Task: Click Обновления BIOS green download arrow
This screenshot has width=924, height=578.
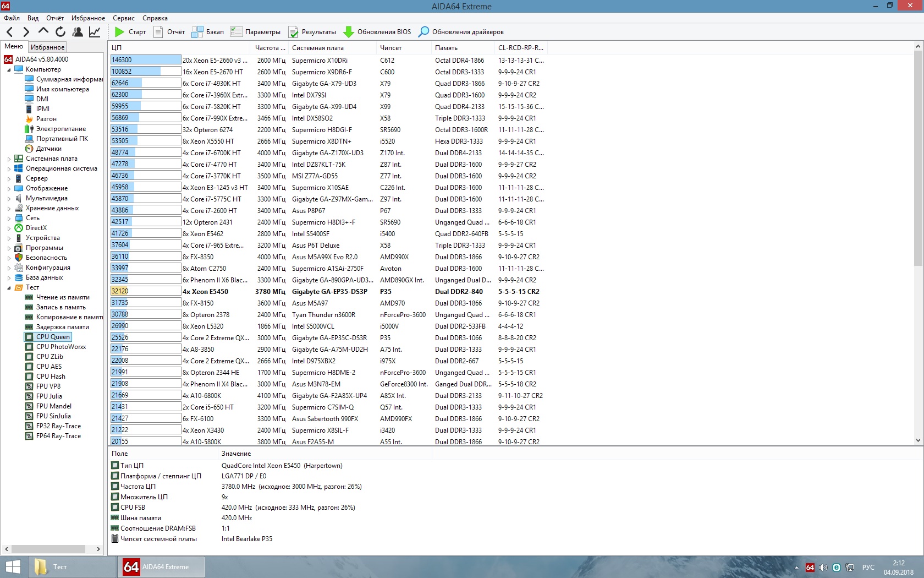Action: (377, 32)
